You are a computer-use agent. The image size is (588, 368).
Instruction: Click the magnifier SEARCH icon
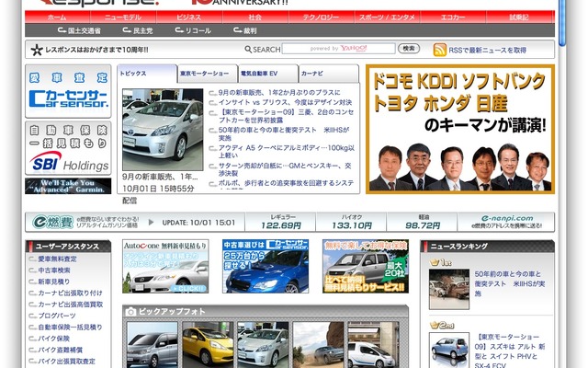248,49
